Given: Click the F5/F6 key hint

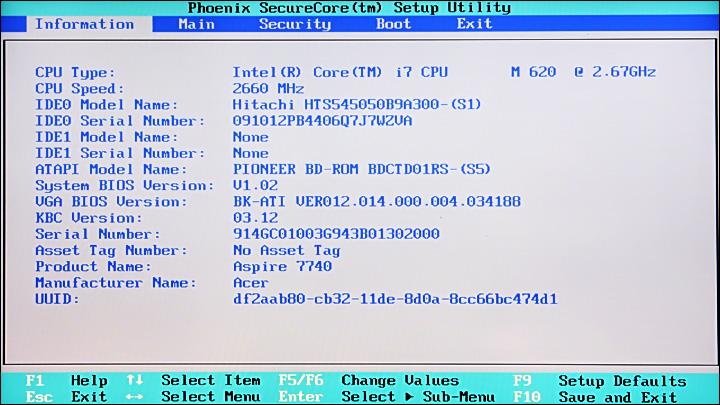Looking at the screenshot, I should [x=301, y=380].
